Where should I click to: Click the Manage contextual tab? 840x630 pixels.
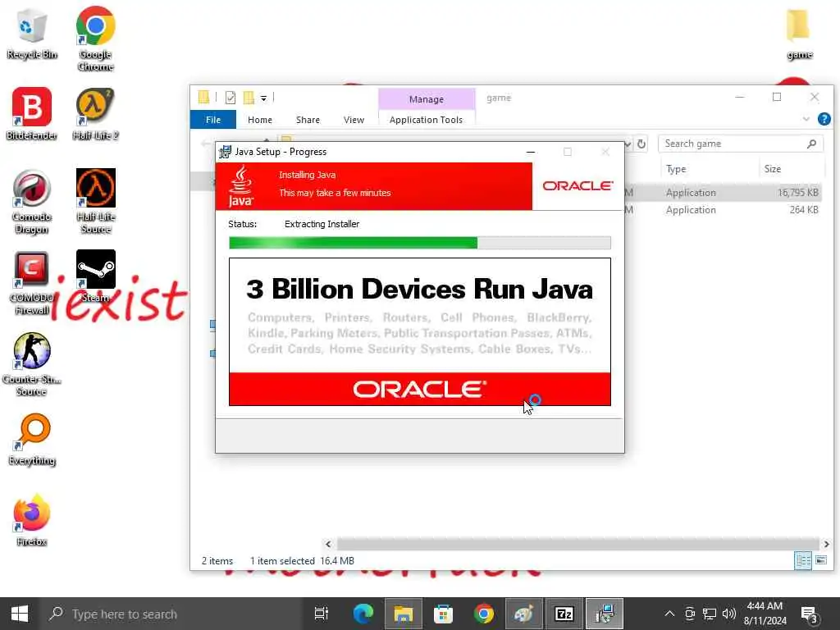[x=427, y=99]
